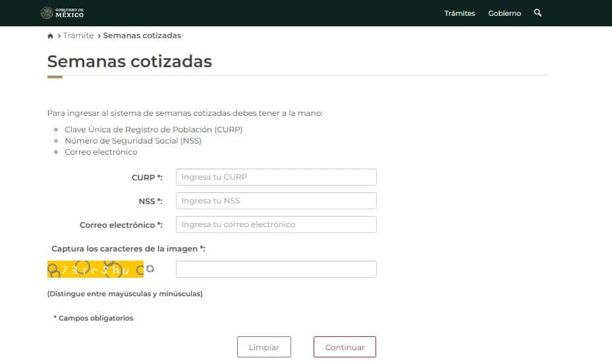Focus the NSS input field
Screen dimensions: 612x364
click(276, 201)
